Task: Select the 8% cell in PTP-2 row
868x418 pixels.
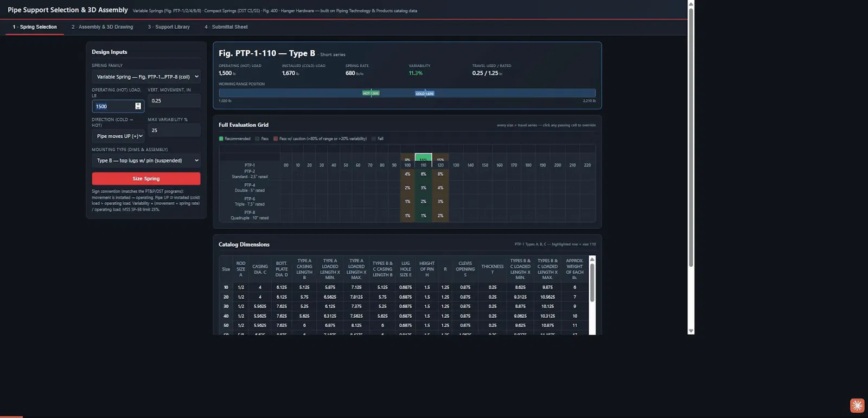Action: [441, 174]
